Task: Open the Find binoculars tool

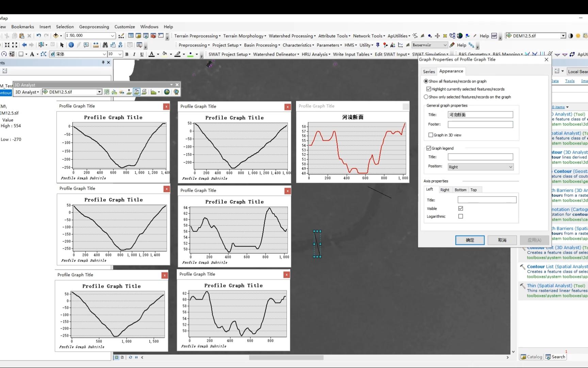Action: pyautogui.click(x=105, y=45)
